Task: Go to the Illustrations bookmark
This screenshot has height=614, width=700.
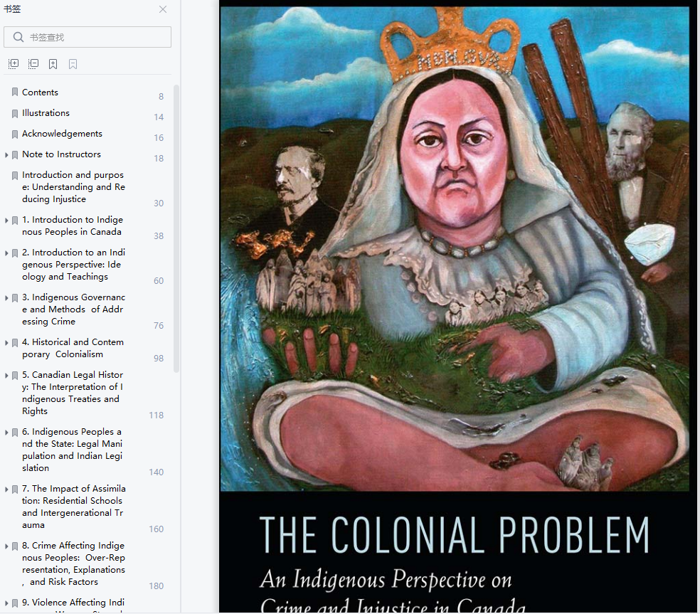Action: [46, 113]
